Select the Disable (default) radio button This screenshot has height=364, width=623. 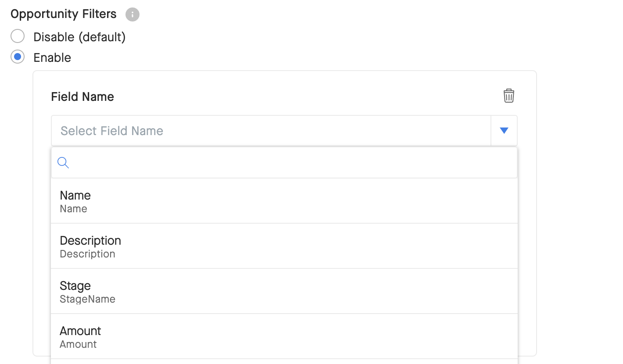click(18, 36)
